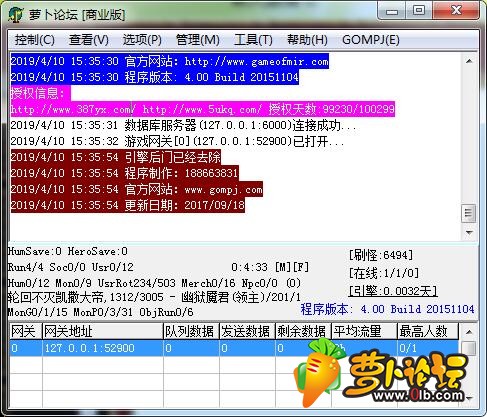The height and width of the screenshot is (417, 487).
Task: Click the 0:4:33 [M][F] uptime text
Action: 270,267
